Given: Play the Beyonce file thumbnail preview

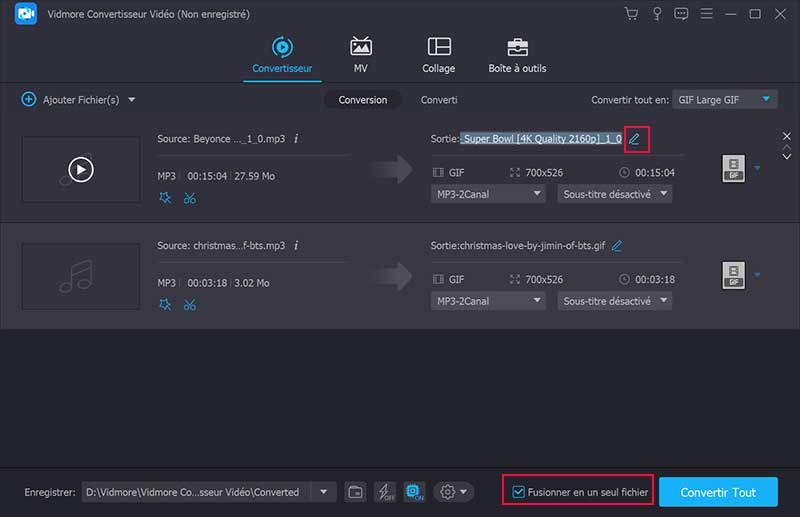Looking at the screenshot, I should point(80,170).
